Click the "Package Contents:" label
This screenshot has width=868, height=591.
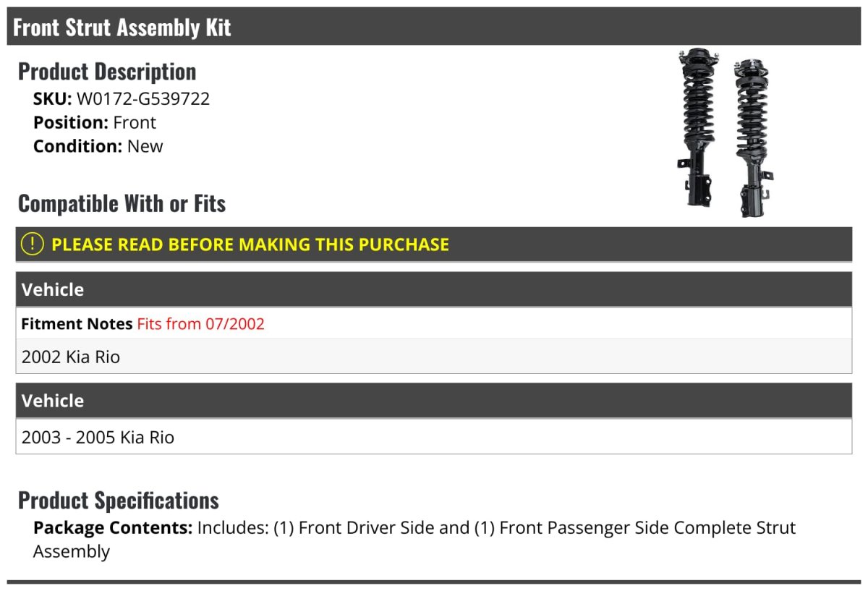(113, 528)
